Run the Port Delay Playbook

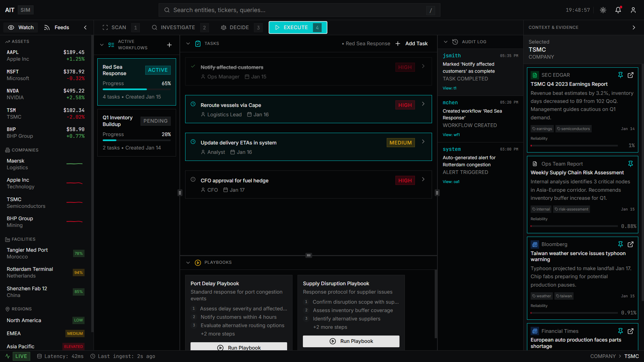click(238, 347)
